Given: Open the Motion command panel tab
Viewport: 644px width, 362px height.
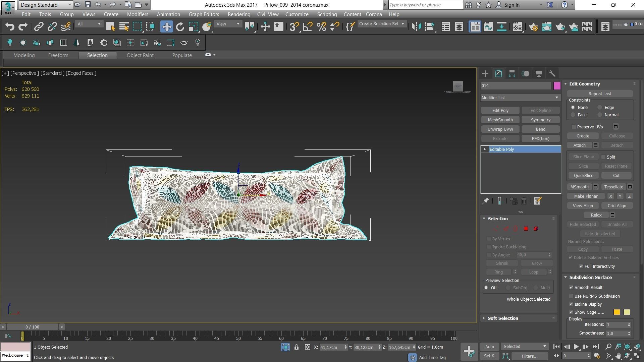Looking at the screenshot, I should point(525,74).
